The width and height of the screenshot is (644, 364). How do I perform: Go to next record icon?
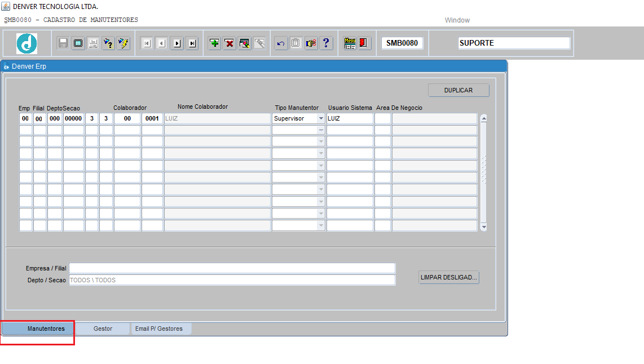pyautogui.click(x=177, y=43)
